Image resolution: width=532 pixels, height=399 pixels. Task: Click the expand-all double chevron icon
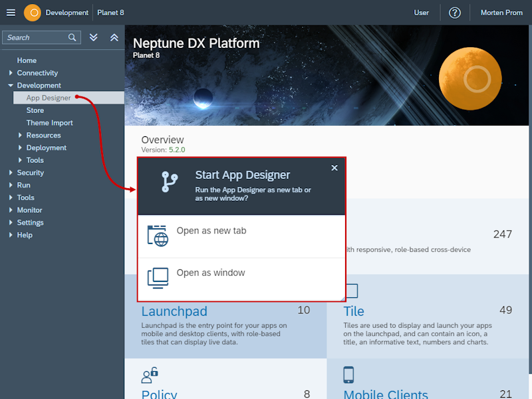coord(93,37)
